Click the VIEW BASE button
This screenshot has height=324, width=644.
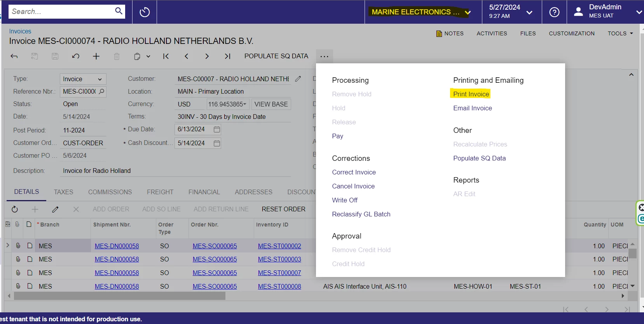point(271,104)
